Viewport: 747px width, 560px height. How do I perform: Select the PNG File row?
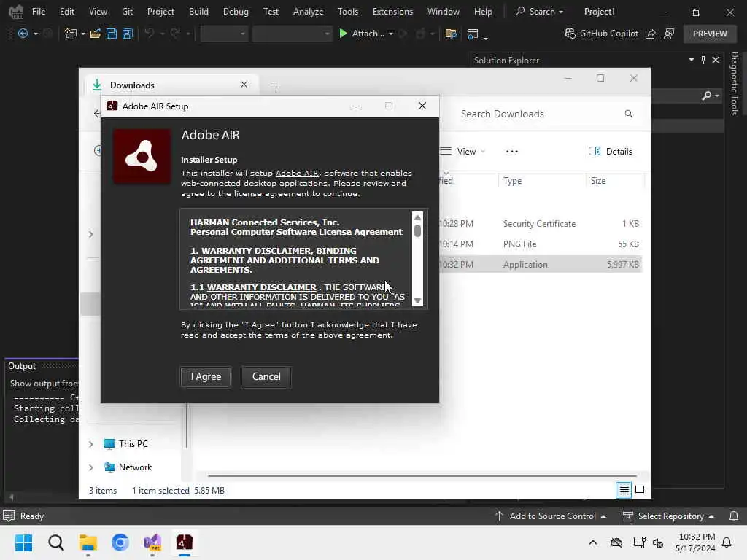pyautogui.click(x=541, y=244)
